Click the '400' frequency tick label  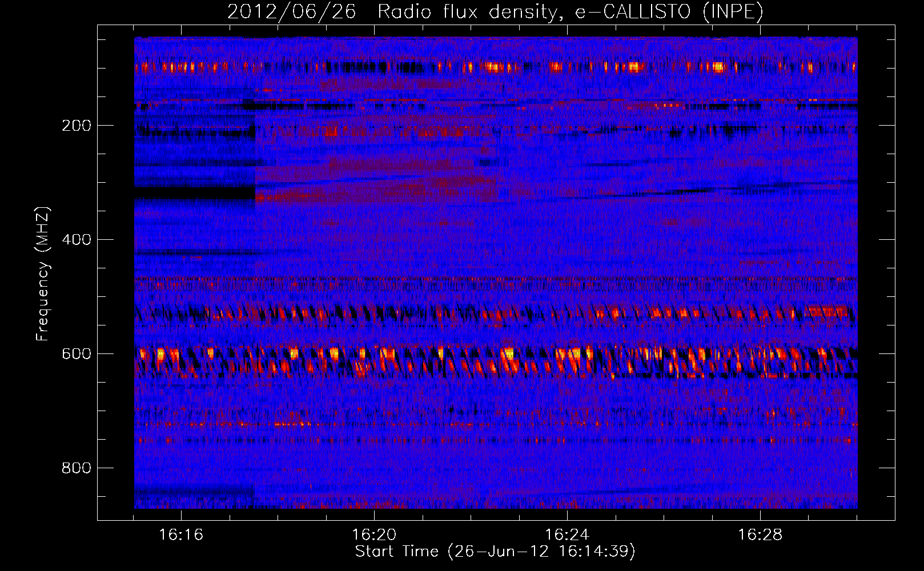(x=77, y=240)
